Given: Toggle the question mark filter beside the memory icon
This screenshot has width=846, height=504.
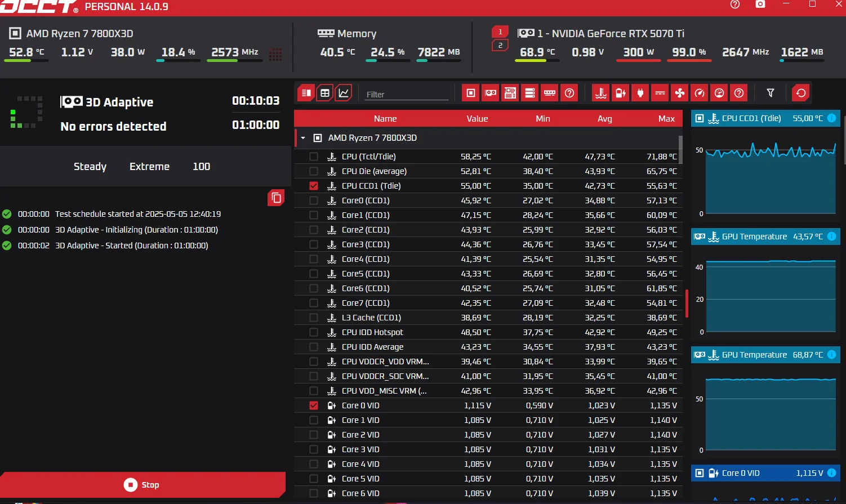Looking at the screenshot, I should click(569, 93).
